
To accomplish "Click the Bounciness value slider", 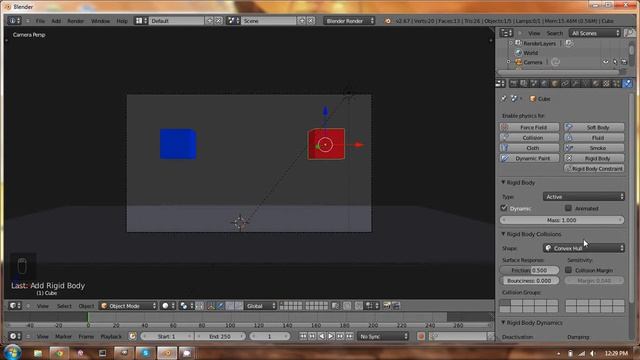I will point(529,281).
